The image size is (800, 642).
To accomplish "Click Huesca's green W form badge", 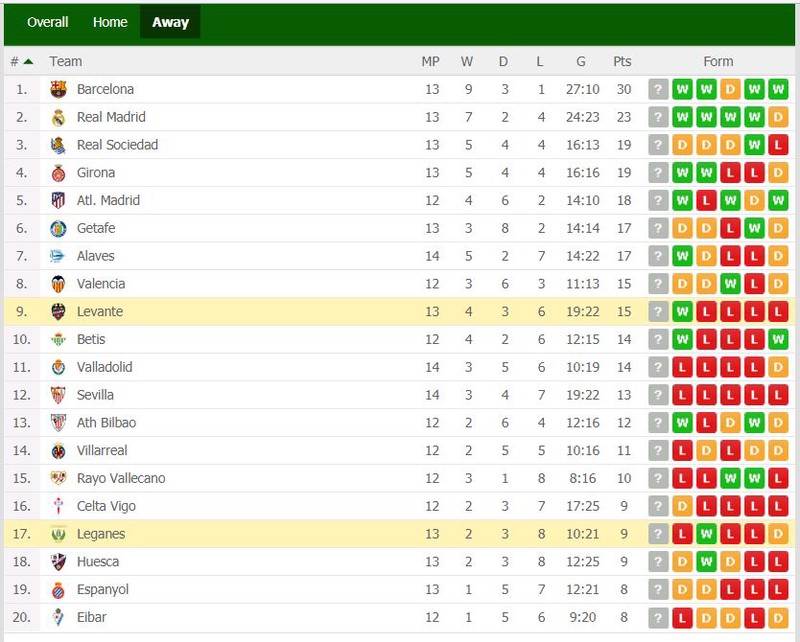I will coord(706,562).
